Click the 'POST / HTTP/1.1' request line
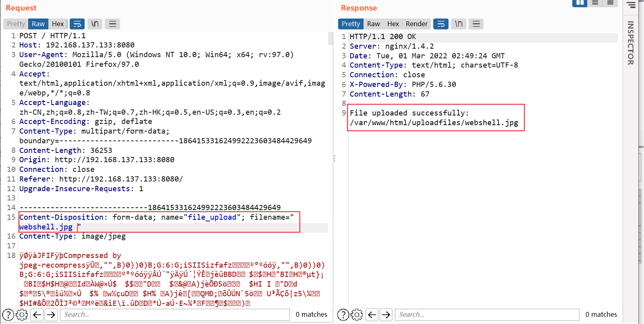 [52, 36]
